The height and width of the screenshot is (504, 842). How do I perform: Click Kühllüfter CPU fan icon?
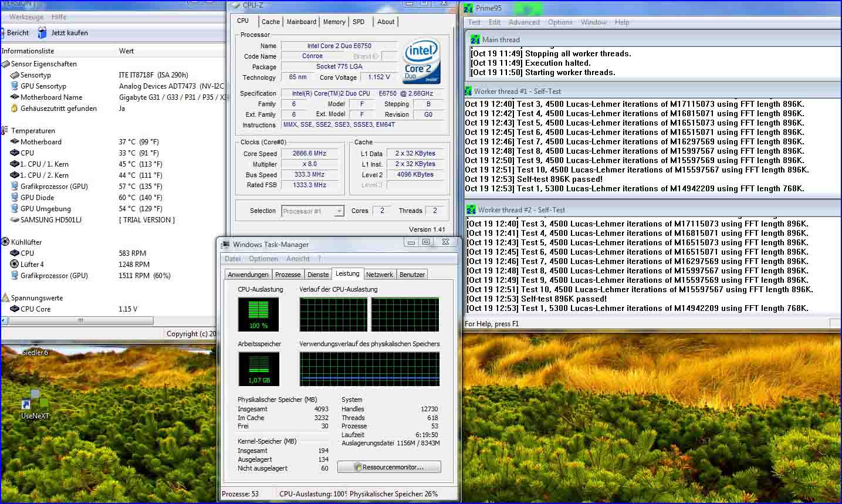coord(15,253)
